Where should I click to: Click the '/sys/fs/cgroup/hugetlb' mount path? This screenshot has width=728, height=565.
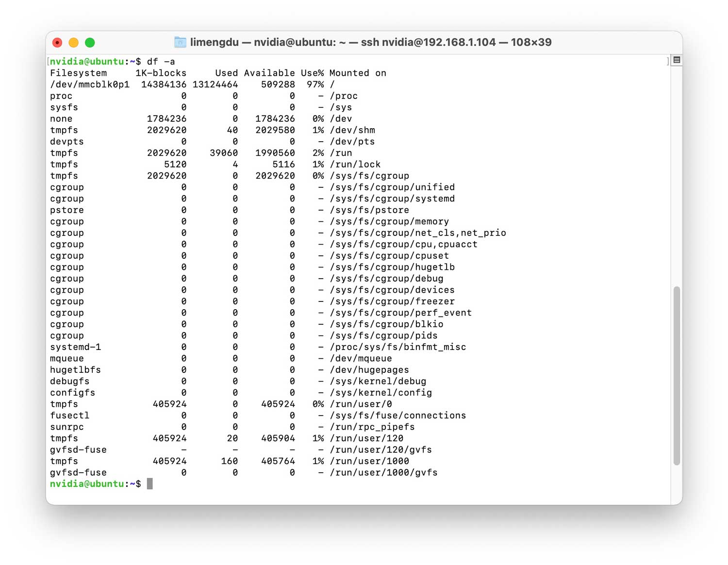pos(392,267)
